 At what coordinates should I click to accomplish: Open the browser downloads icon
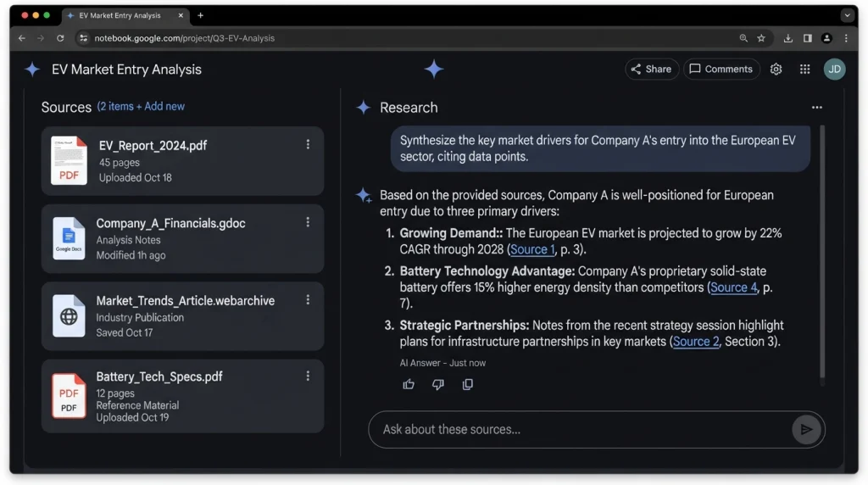(787, 38)
